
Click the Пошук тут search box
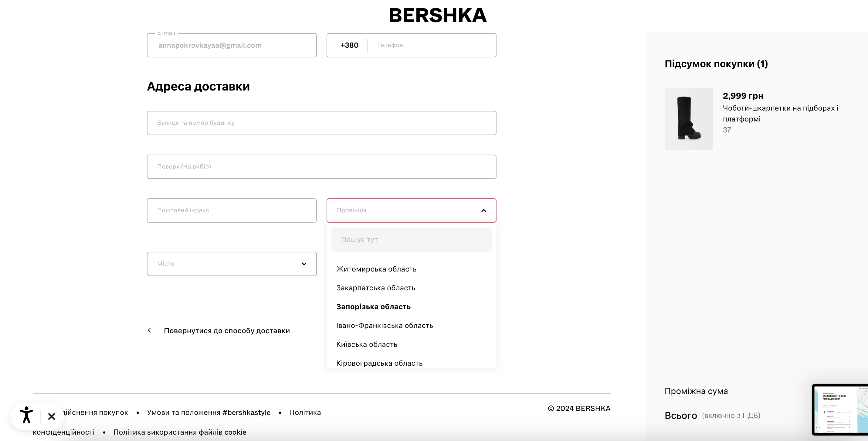[x=411, y=239]
